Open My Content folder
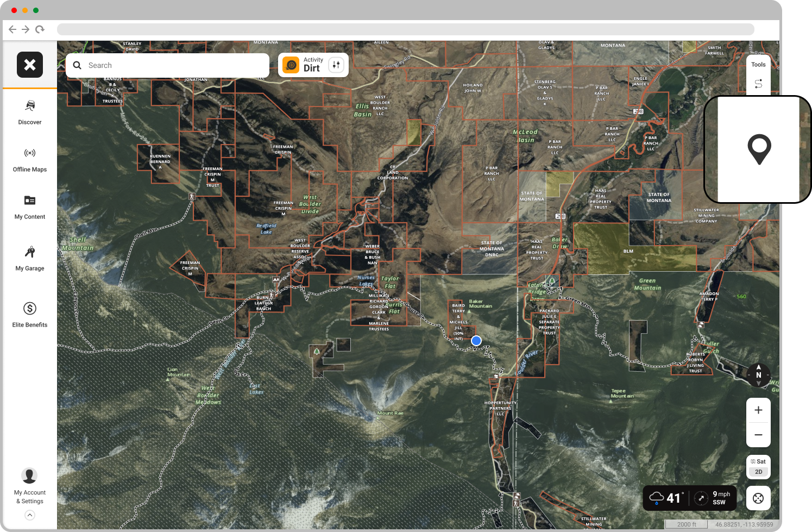This screenshot has width=812, height=532. coord(30,208)
